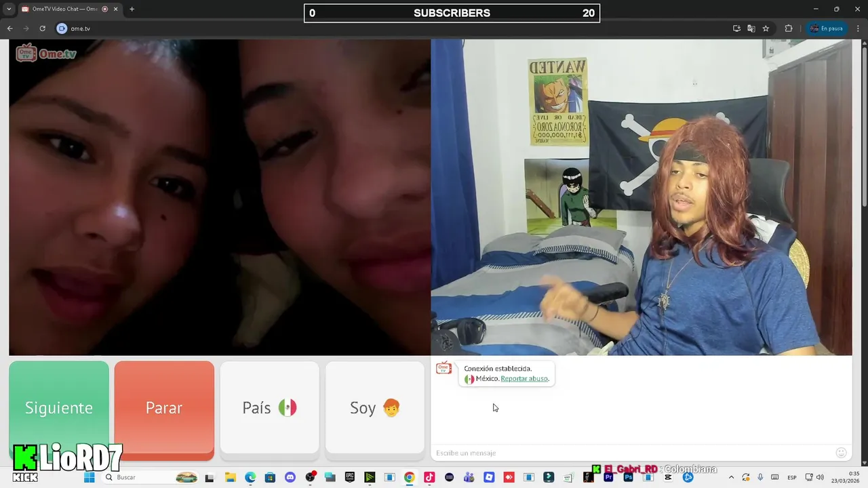Click the microphone icon in system tray
Screen dimensions: 868x488
tap(760, 477)
